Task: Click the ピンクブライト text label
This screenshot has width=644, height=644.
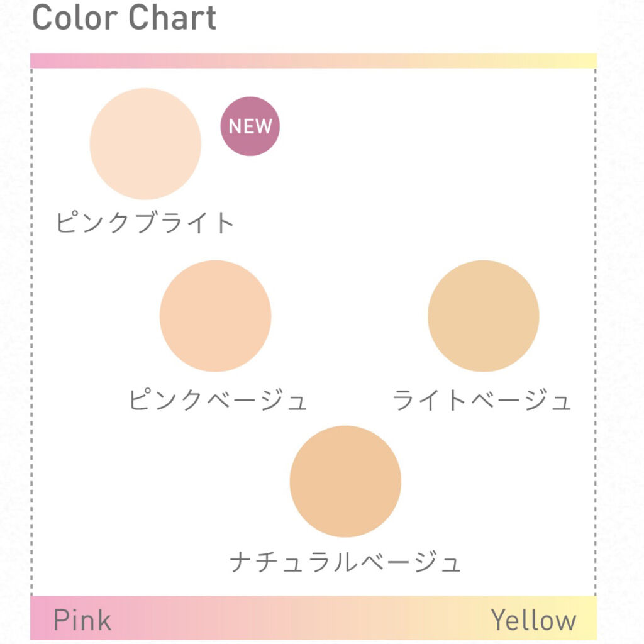Action: [145, 223]
